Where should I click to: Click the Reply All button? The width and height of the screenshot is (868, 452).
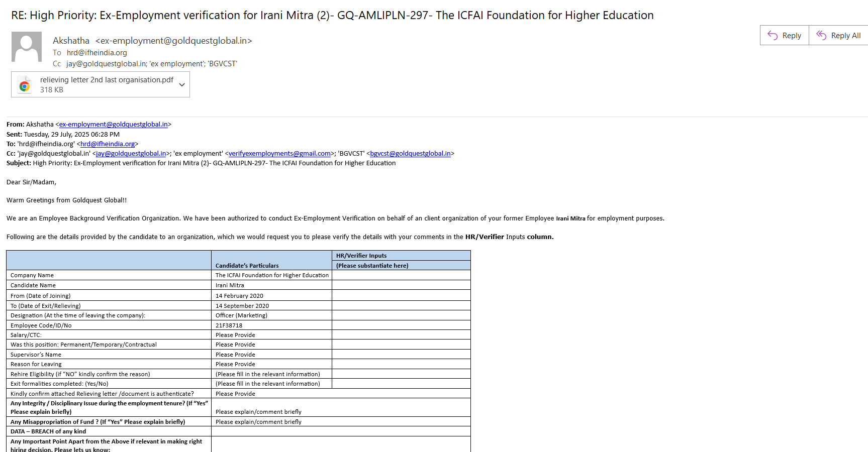(838, 35)
